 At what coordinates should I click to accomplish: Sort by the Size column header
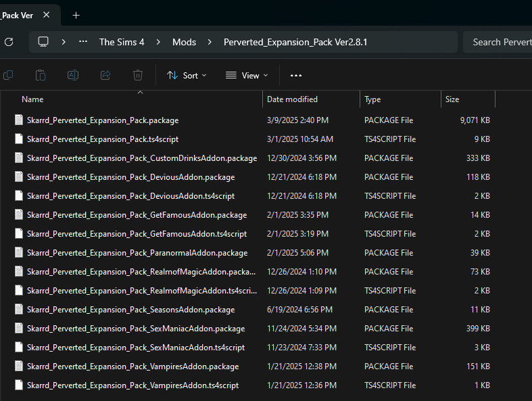[452, 99]
